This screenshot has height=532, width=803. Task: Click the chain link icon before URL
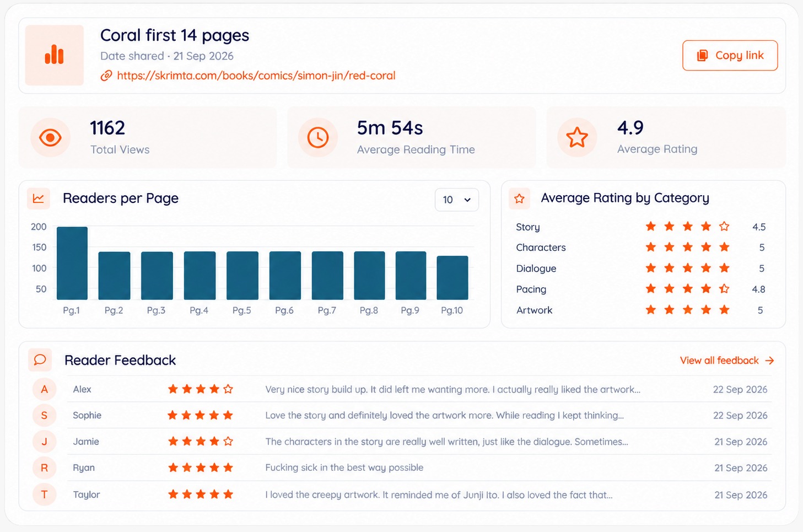coord(106,76)
